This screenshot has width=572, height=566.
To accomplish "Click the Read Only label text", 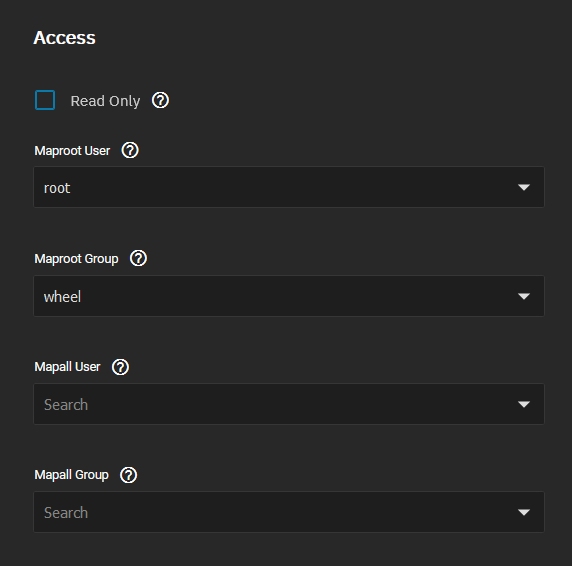I will point(105,101).
